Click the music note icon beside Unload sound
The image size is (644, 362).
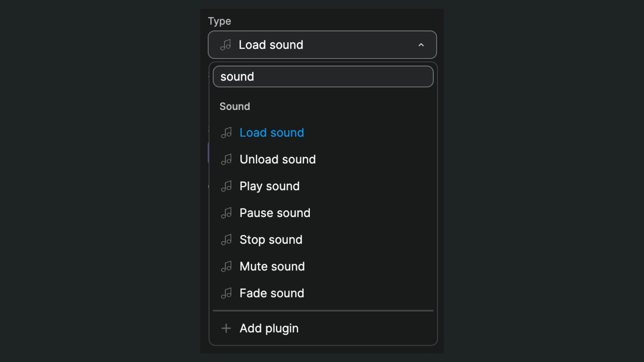click(x=226, y=159)
